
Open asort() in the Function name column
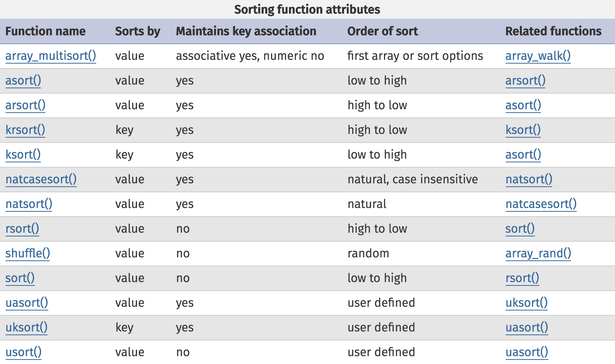[x=23, y=80]
